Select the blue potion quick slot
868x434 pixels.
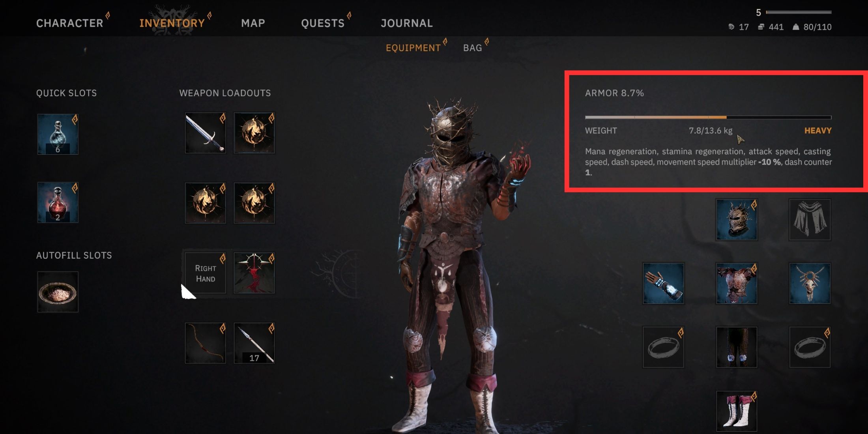pyautogui.click(x=58, y=134)
